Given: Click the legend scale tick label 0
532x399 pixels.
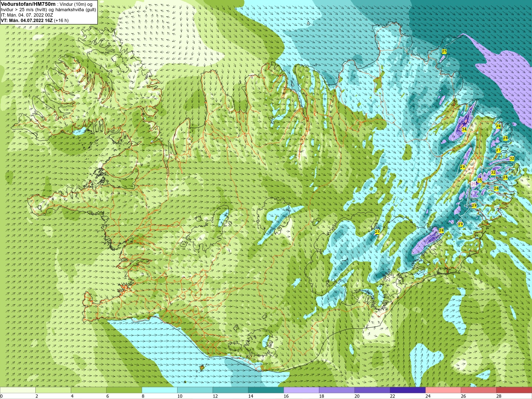Looking at the screenshot, I should pyautogui.click(x=1, y=396).
